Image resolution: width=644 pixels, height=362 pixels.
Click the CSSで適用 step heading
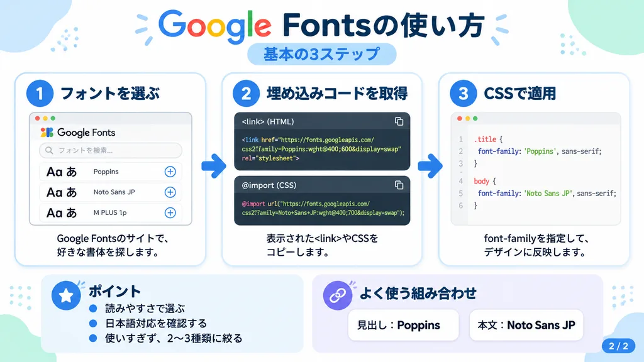click(x=520, y=94)
